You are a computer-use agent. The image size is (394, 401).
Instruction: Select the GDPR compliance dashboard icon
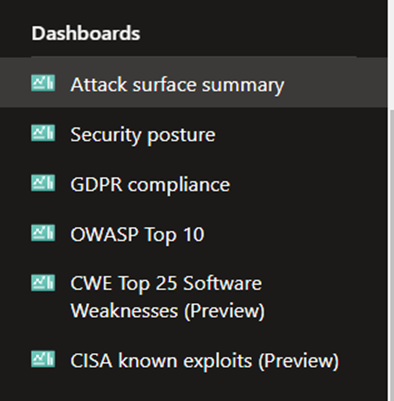[43, 183]
